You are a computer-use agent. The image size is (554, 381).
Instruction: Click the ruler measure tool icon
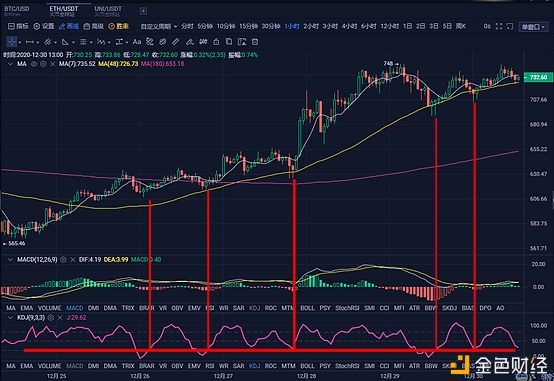point(176,42)
